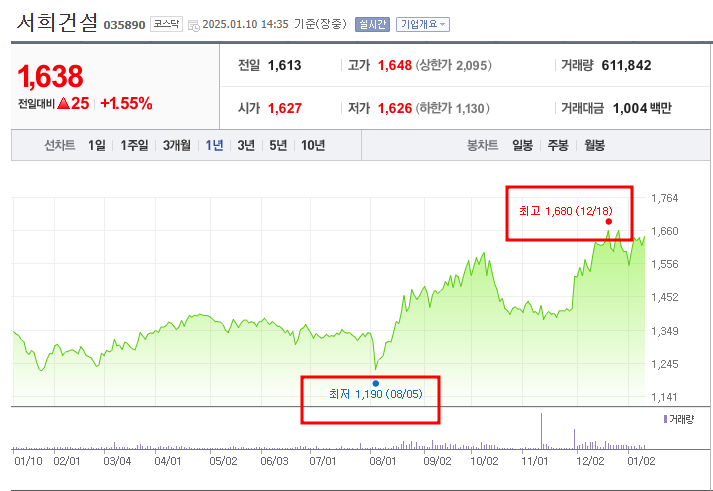This screenshot has width=713, height=491.
Task: Select the 1년 chart range
Action: [x=214, y=145]
